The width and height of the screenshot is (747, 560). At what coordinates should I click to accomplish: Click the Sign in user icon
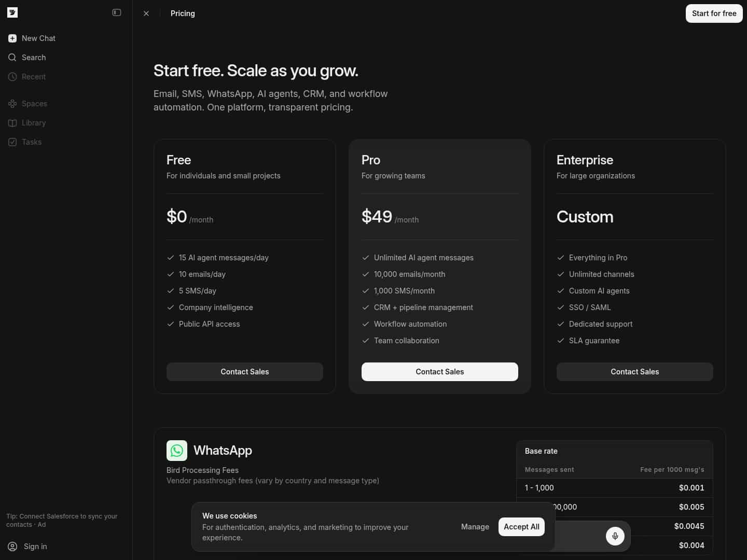pos(12,547)
